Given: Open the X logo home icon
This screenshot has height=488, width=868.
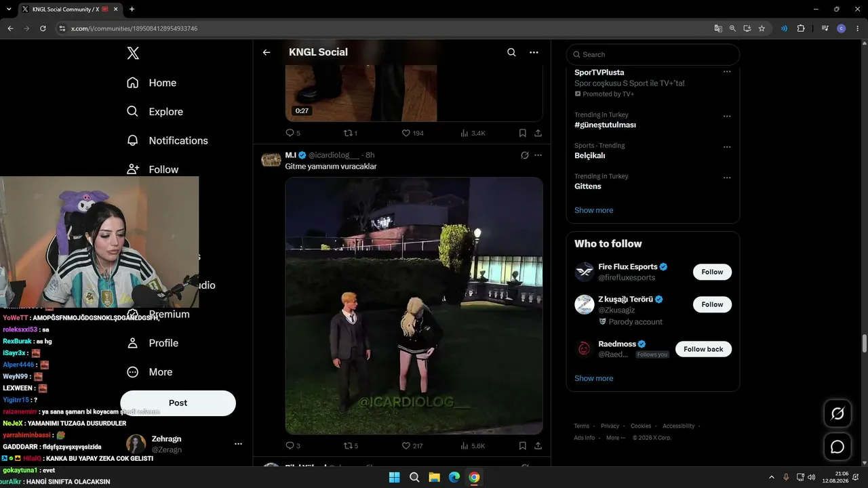Looking at the screenshot, I should pyautogui.click(x=133, y=54).
